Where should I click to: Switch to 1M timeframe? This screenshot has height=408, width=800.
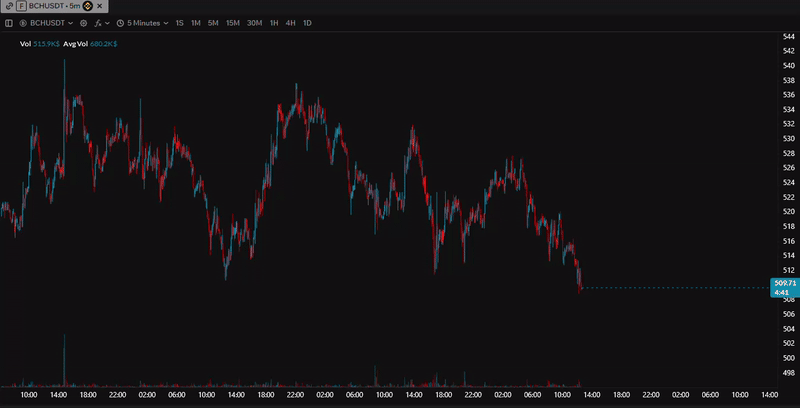(x=195, y=23)
